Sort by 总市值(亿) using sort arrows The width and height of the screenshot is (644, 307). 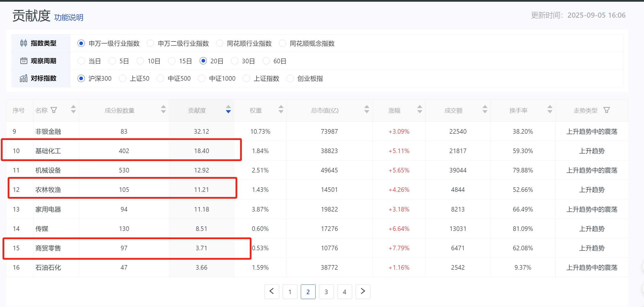(367, 109)
